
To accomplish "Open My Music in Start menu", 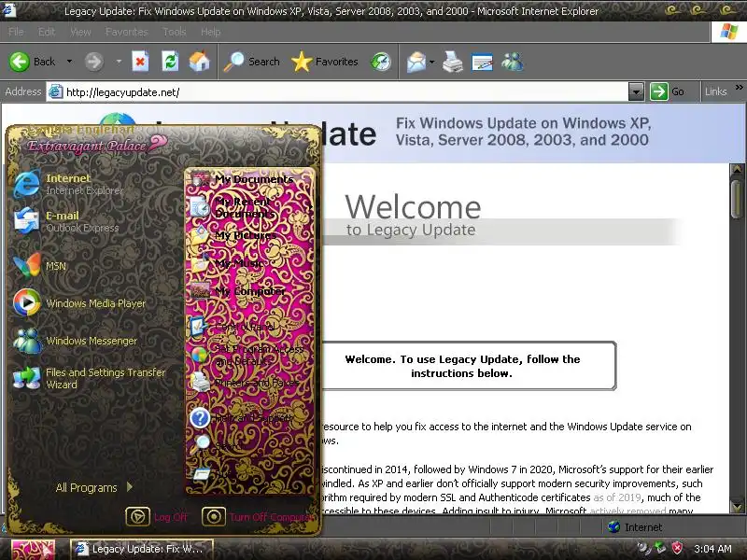I will pos(249,263).
